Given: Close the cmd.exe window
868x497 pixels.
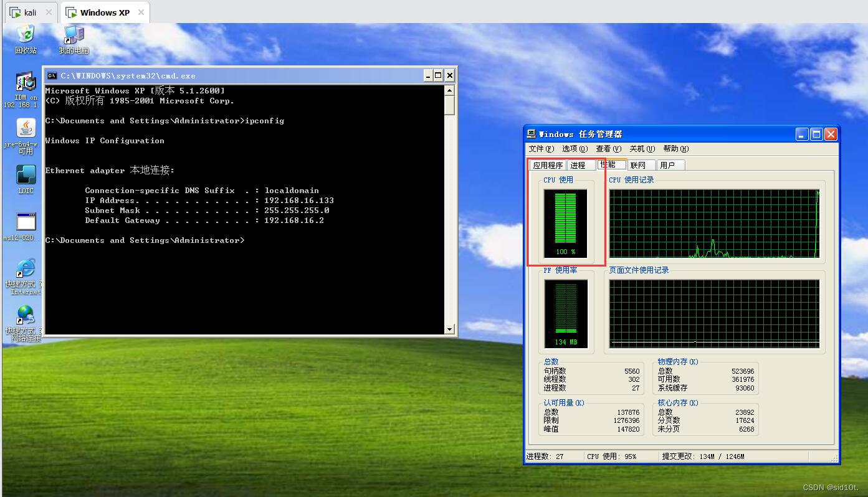Looking at the screenshot, I should 450,75.
